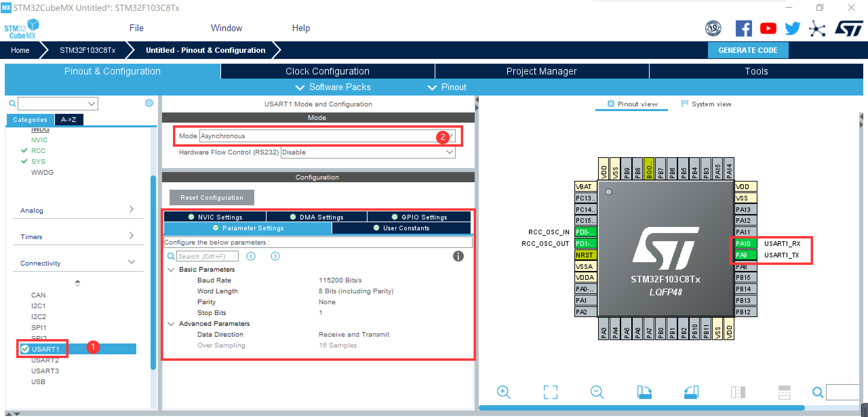Rotate the chip clockwise icon
868x417 pixels.
[x=644, y=392]
